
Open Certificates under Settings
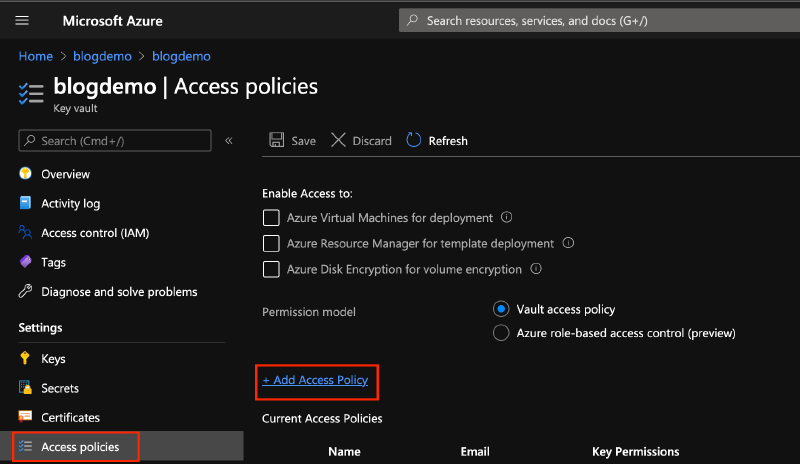pyautogui.click(x=70, y=417)
